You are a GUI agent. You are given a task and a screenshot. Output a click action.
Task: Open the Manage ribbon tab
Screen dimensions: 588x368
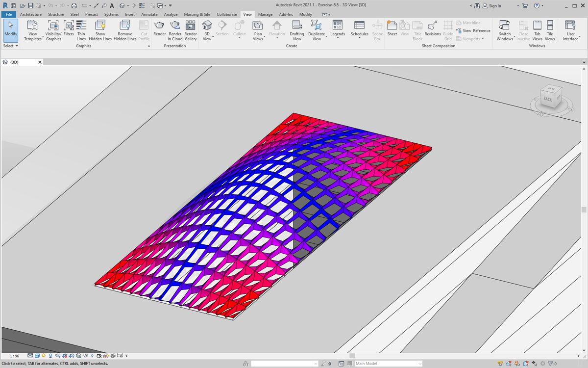tap(265, 14)
